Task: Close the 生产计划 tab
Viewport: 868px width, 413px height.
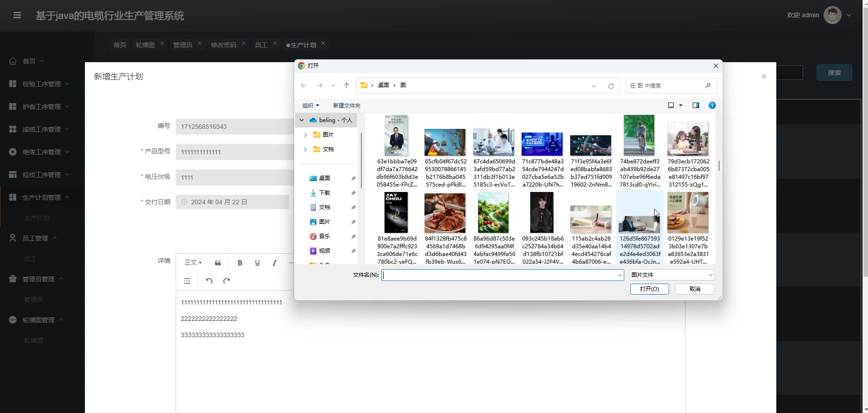Action: tap(323, 43)
